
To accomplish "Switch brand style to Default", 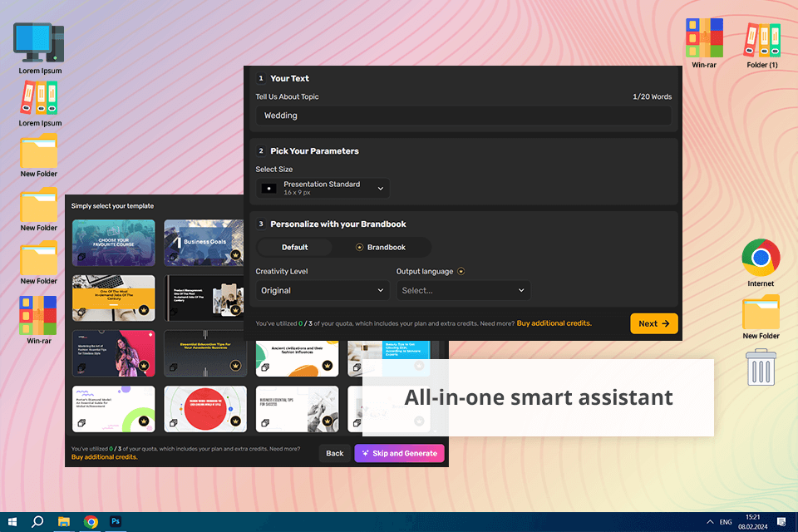I will pyautogui.click(x=294, y=248).
